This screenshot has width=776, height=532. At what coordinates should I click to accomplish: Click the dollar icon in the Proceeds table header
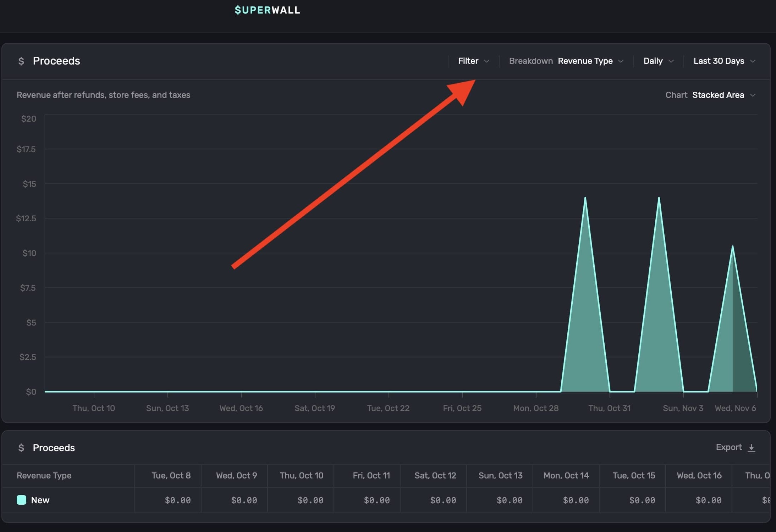(x=21, y=448)
